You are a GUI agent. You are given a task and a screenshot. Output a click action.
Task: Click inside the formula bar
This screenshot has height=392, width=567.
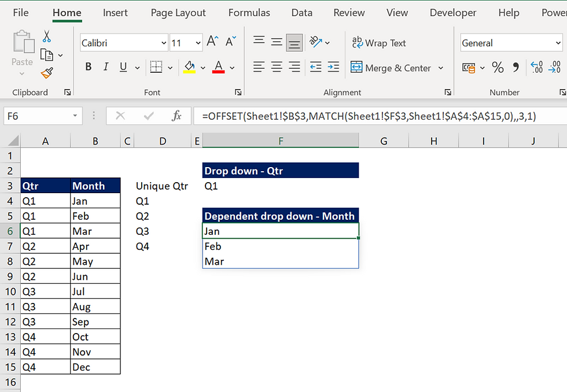[380, 116]
